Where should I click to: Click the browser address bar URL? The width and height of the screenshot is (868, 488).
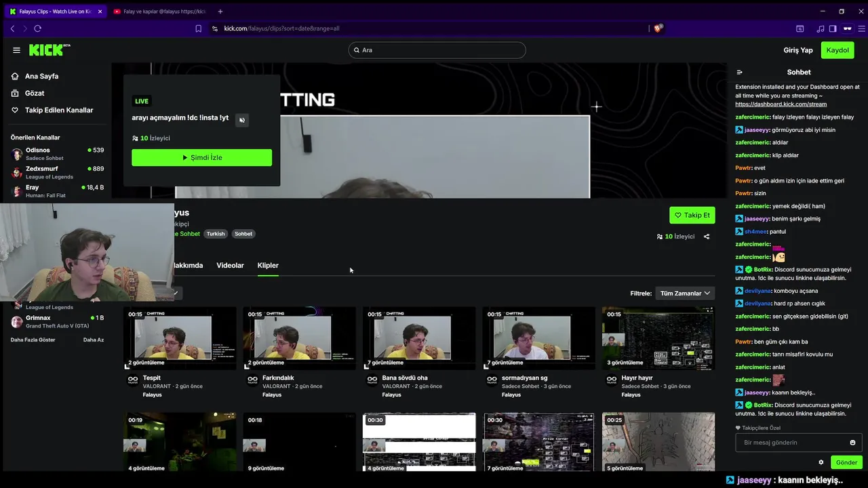pos(281,28)
